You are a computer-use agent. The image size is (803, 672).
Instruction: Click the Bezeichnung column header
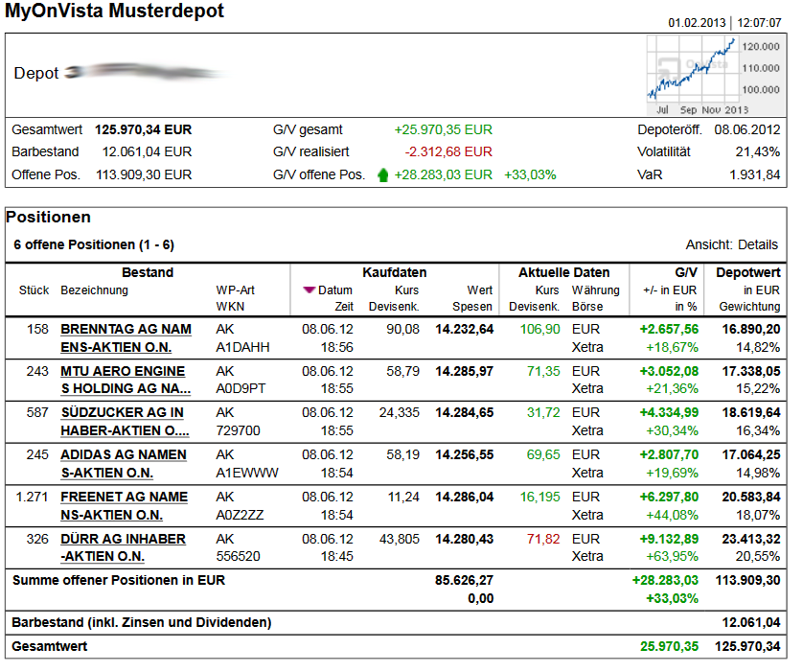pos(94,290)
